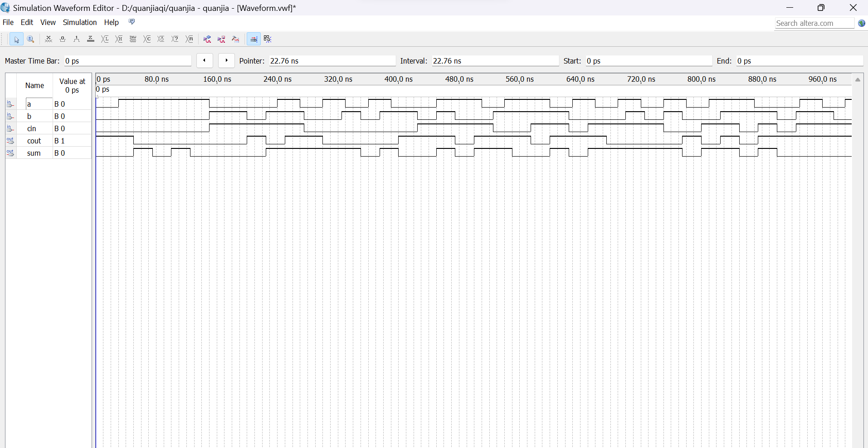Click the End time field
This screenshot has width=868, height=448.
pos(800,61)
